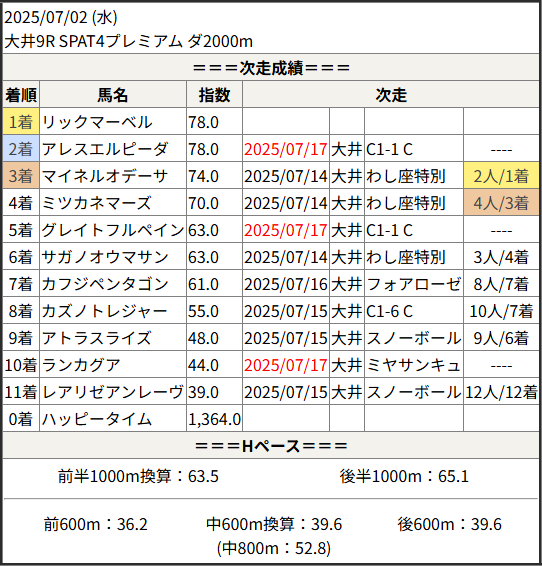Click the ===Hペース=== section header
Image resolution: width=542 pixels, height=566 pixels.
(271, 446)
